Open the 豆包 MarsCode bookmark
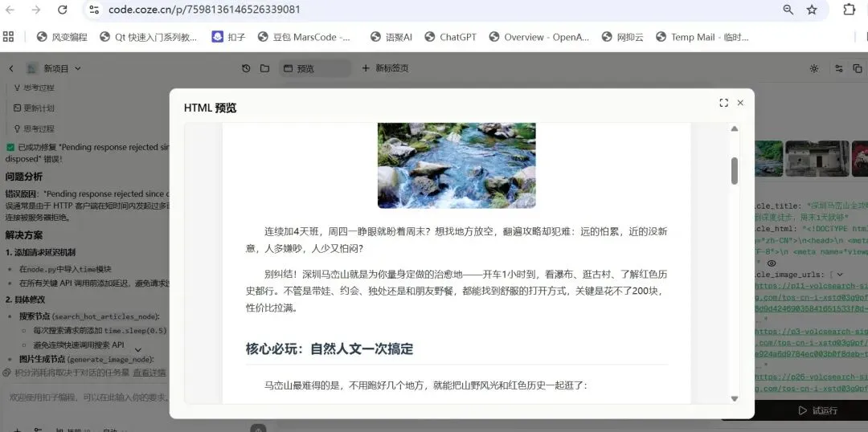868x432 pixels. tap(304, 37)
